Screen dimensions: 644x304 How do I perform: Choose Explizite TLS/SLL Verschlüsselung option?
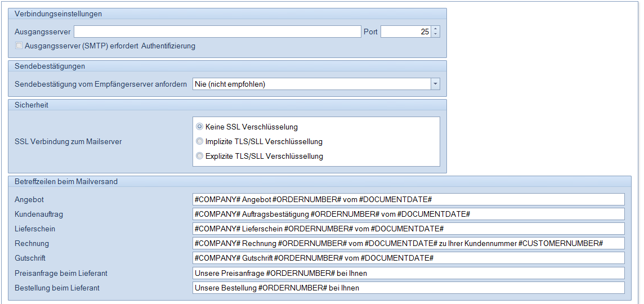[x=199, y=156]
